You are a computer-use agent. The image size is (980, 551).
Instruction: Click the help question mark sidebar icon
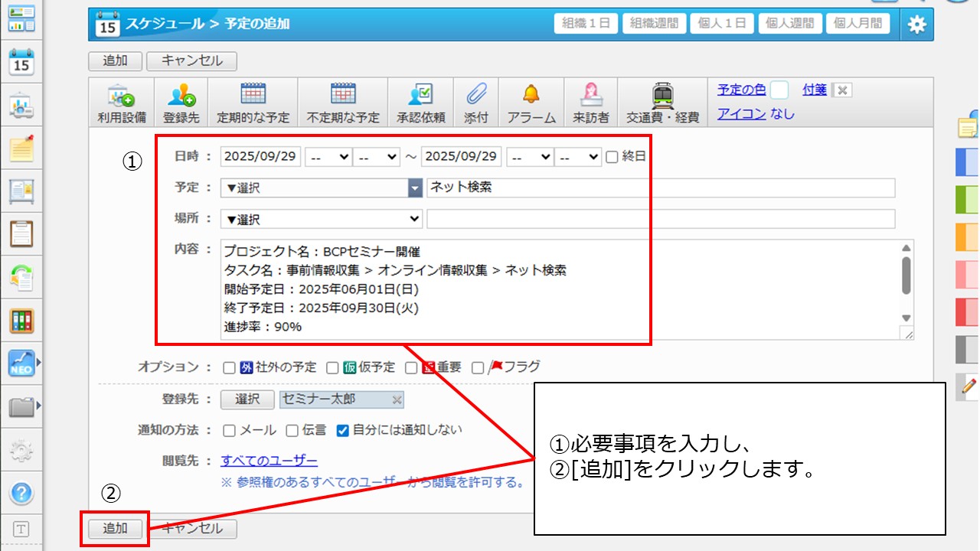21,493
